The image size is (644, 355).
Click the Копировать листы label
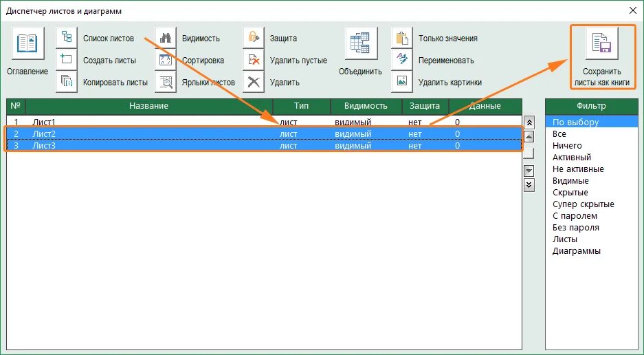click(115, 83)
